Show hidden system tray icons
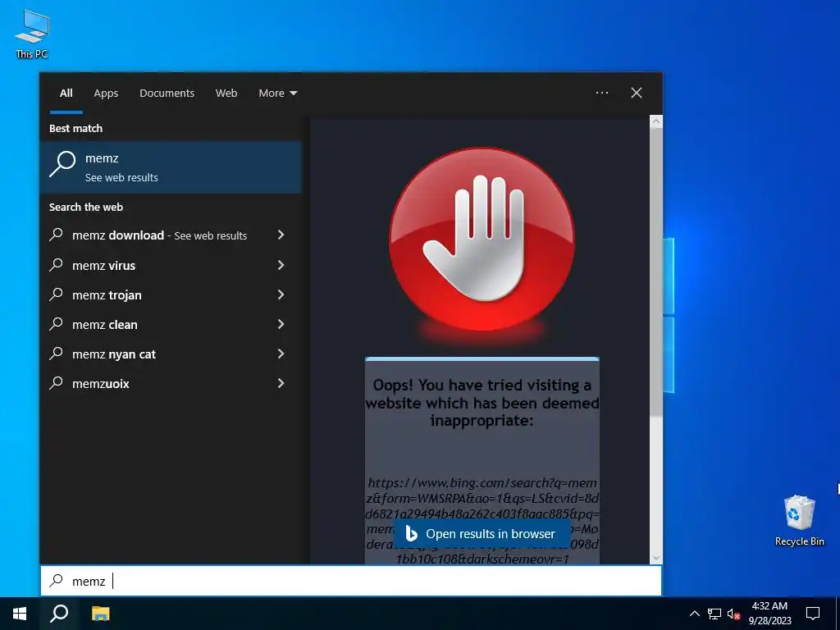Viewport: 840px width, 630px height. 694,614
